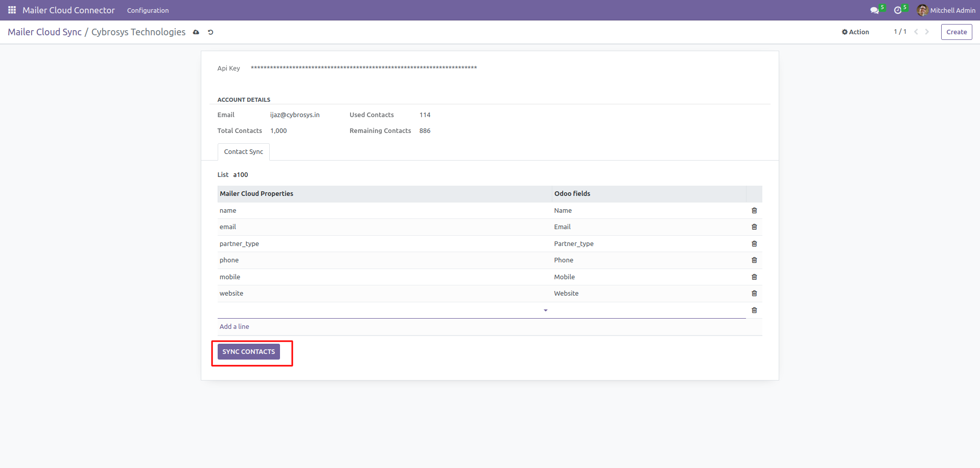Trash the empty new mapping line

[754, 310]
